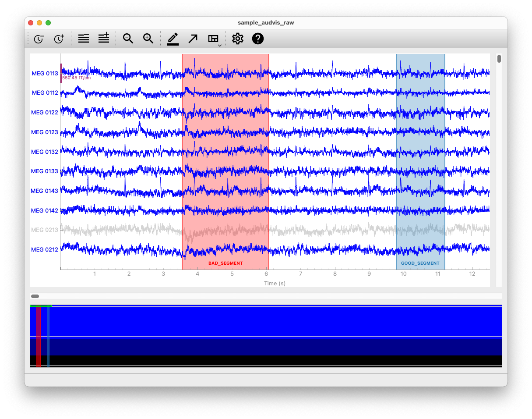This screenshot has height=419, width=532.
Task: Show fewer channels using the toolbar icon
Action: (84, 39)
